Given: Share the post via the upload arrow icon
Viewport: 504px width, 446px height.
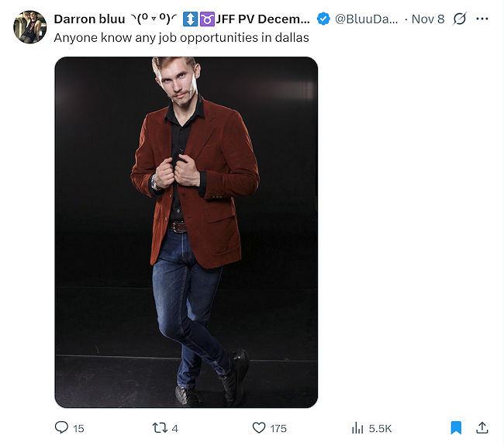Looking at the screenshot, I should (x=482, y=427).
